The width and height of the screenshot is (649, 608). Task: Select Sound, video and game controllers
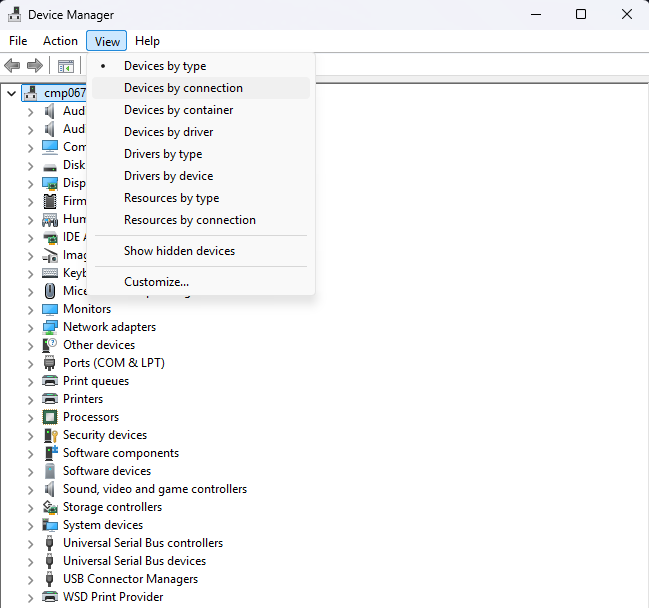(x=155, y=489)
